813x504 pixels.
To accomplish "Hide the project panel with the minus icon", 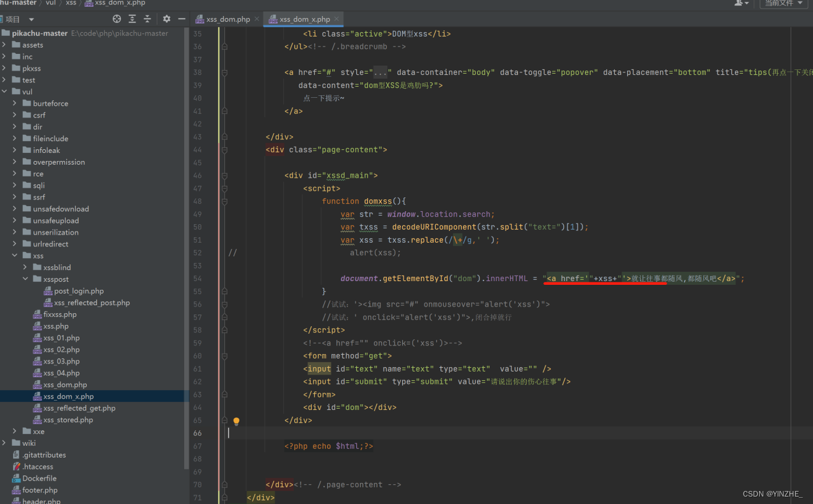I will pyautogui.click(x=182, y=19).
